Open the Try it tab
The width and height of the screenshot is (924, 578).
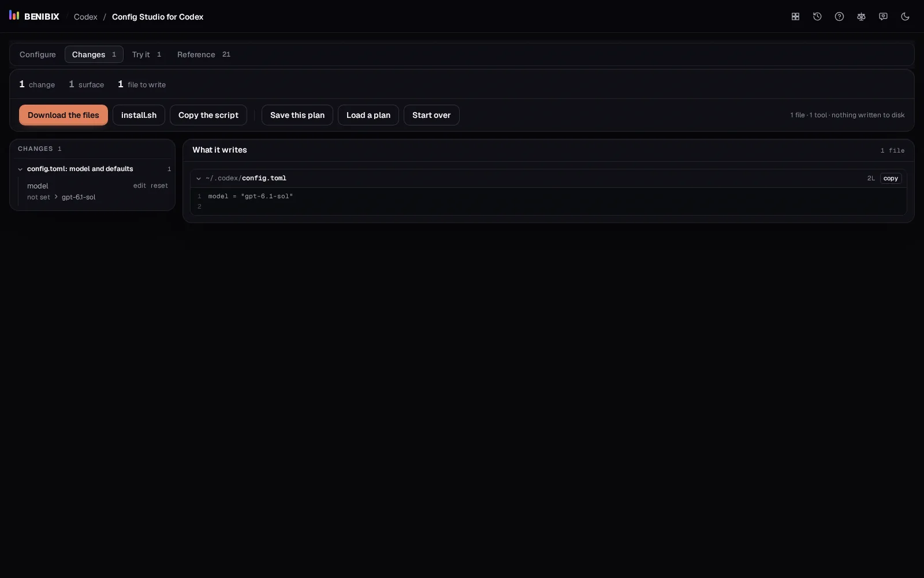pos(147,54)
